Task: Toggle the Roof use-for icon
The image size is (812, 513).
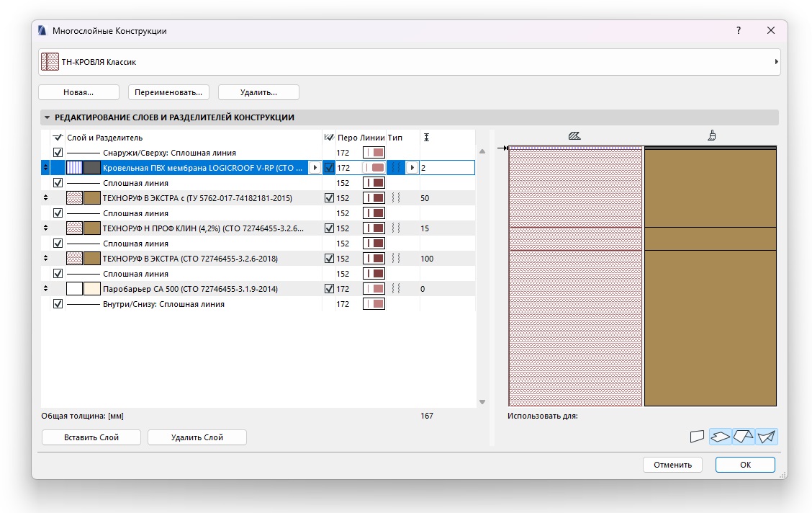Action: (744, 436)
